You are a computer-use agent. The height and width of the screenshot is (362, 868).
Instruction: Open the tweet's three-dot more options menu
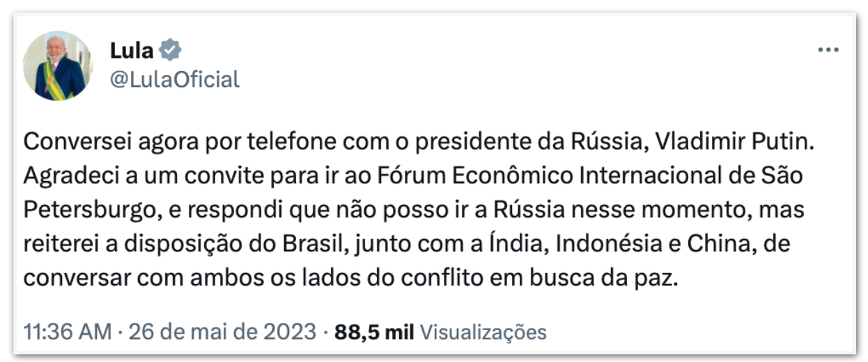[828, 50]
